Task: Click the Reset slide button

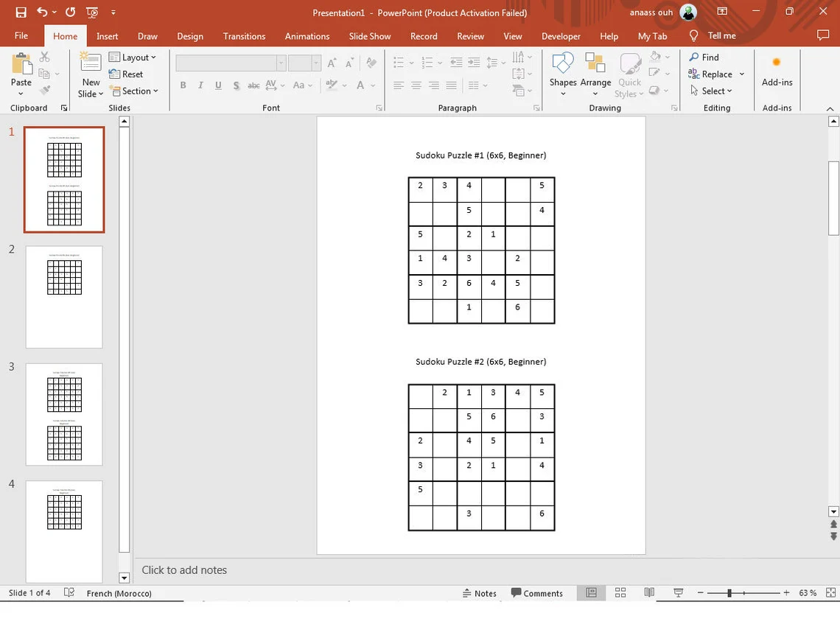Action: click(x=126, y=74)
